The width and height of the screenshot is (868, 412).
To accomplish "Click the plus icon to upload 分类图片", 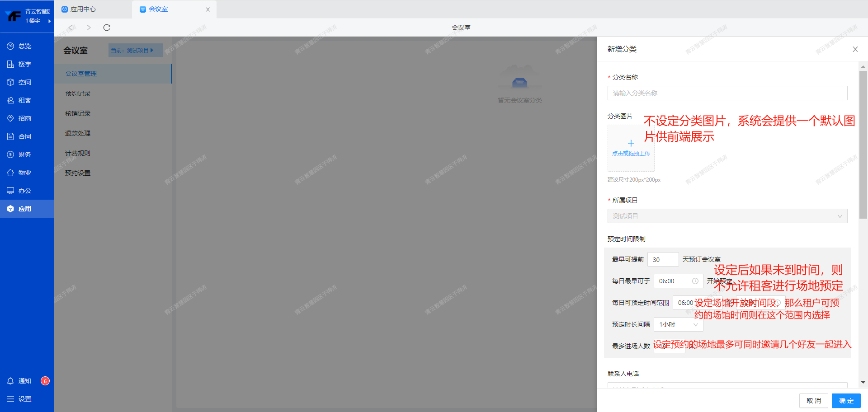I will [x=631, y=144].
